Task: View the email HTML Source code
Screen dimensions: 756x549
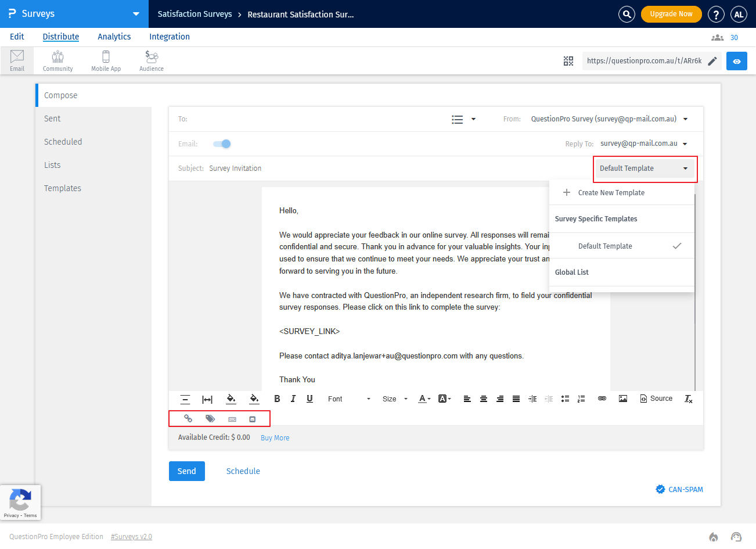Action: click(x=656, y=399)
